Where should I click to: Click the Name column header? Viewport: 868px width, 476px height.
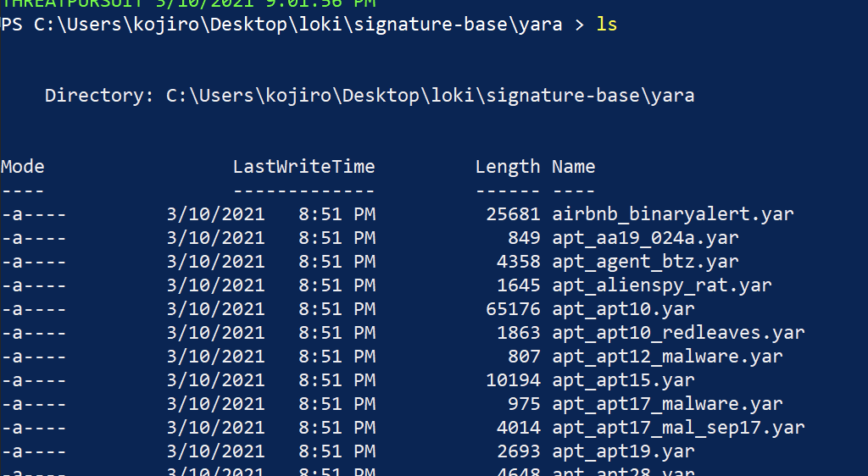pos(573,167)
